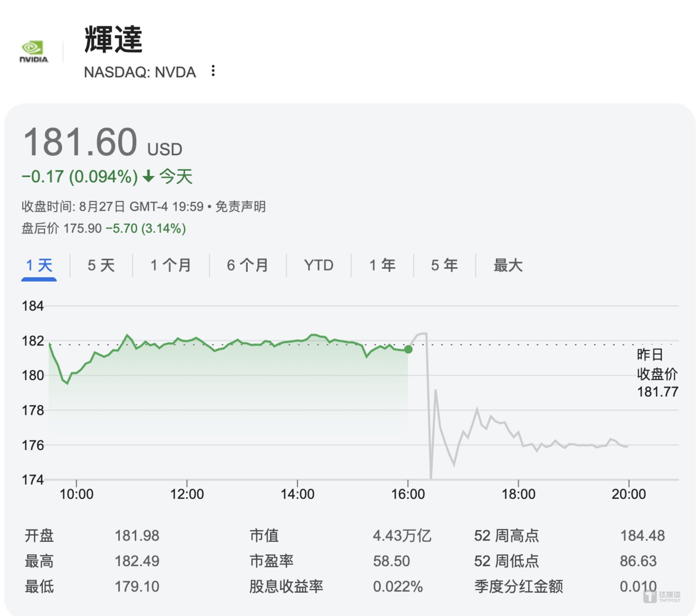Select the 1 天 time range tab

(x=39, y=265)
